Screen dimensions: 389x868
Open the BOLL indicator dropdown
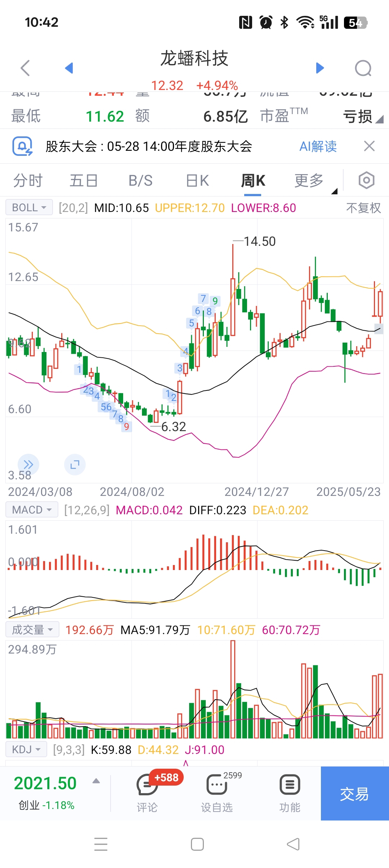(x=29, y=208)
